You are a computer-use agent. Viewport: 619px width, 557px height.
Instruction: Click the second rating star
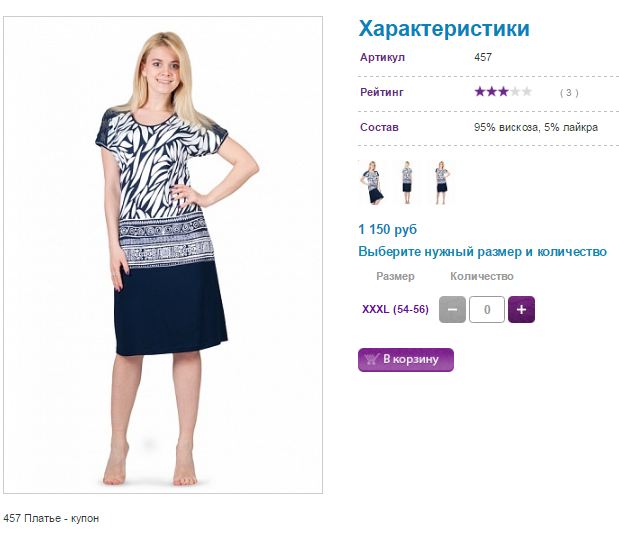(x=491, y=92)
